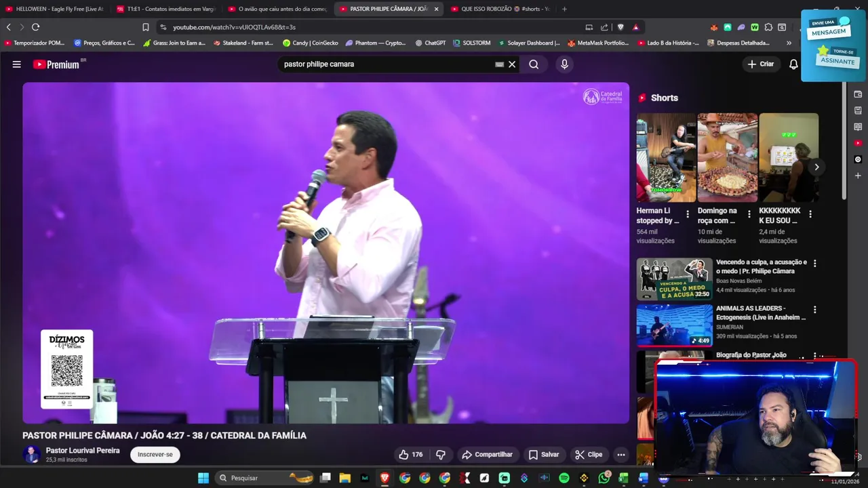Like the video with thumbs up
The width and height of the screenshot is (868, 488).
411,455
